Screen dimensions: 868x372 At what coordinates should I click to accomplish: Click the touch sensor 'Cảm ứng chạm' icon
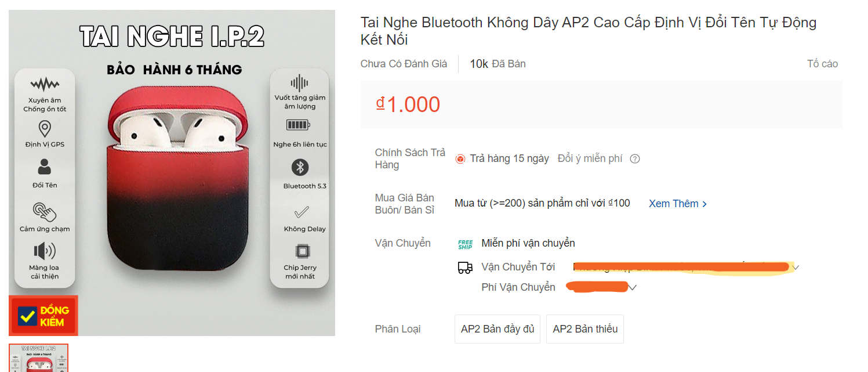(45, 212)
